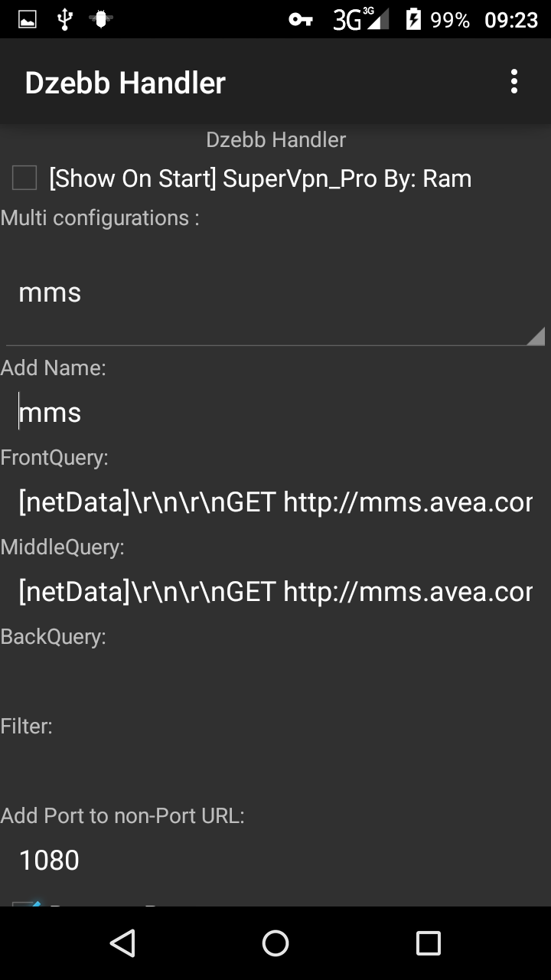Edit the port field showing 1080
The image size is (551, 980).
[275, 860]
